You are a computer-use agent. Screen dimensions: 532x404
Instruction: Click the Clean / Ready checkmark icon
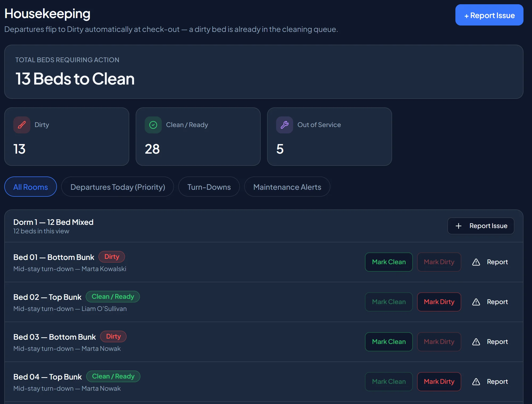(153, 125)
